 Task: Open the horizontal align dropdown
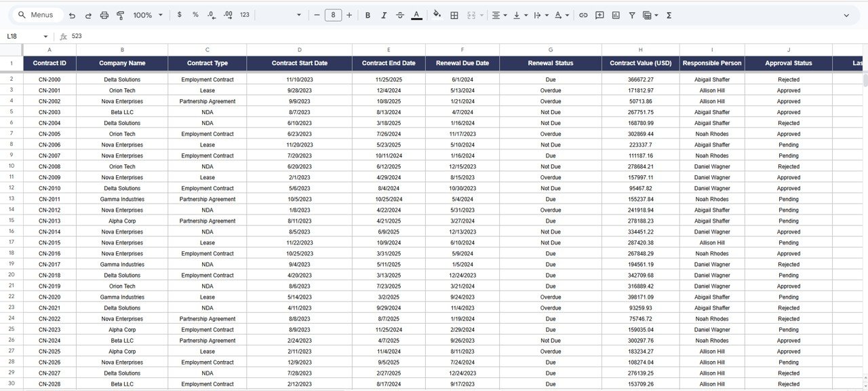tap(499, 15)
